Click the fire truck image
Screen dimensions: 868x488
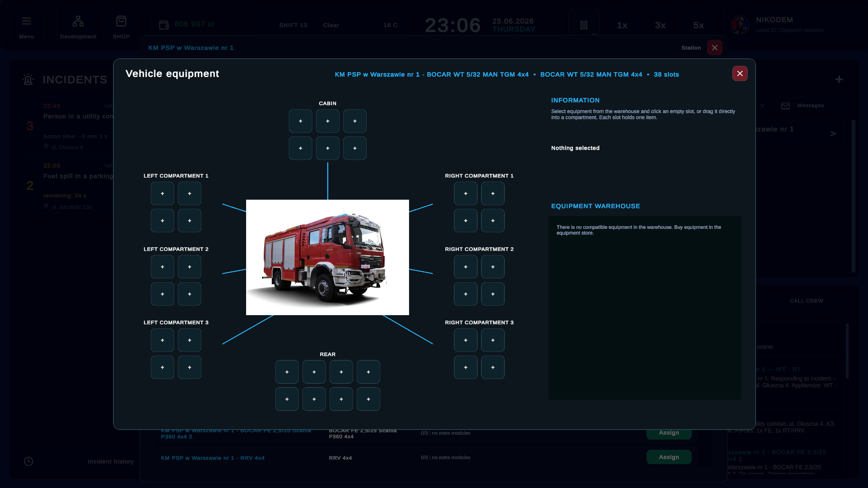coord(328,257)
